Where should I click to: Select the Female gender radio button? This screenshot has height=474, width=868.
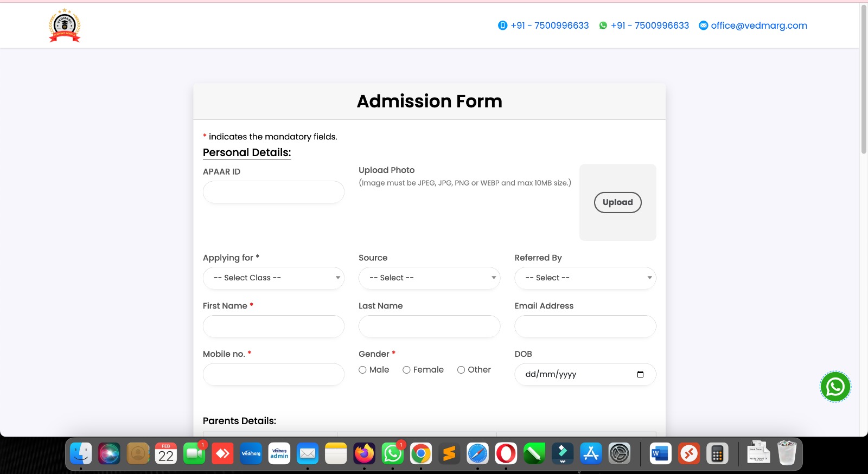pyautogui.click(x=406, y=370)
